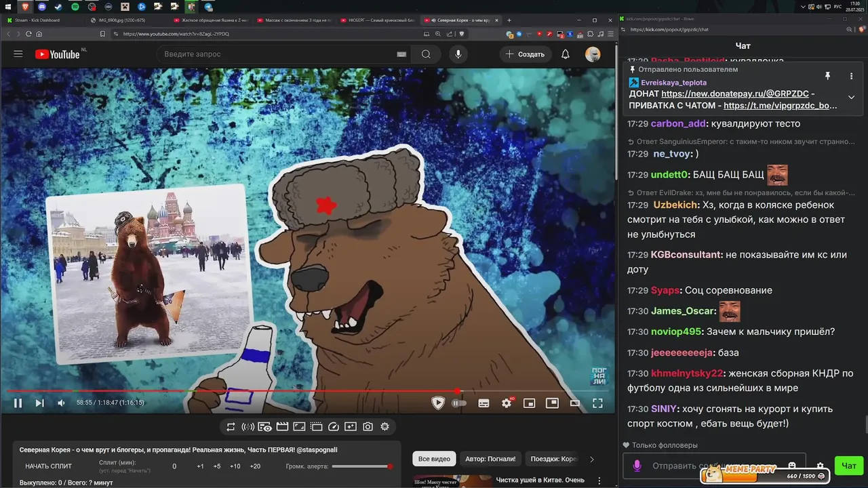
Task: Add +5 minutes to split
Action: tap(217, 466)
